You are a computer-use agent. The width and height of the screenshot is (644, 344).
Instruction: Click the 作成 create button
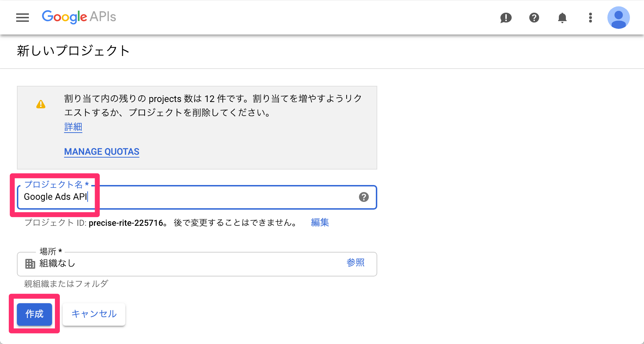pos(34,314)
